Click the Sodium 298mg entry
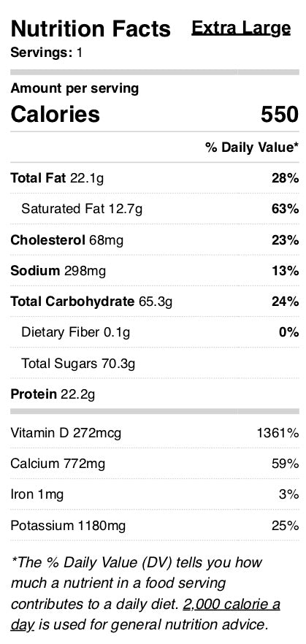 pyautogui.click(x=58, y=271)
